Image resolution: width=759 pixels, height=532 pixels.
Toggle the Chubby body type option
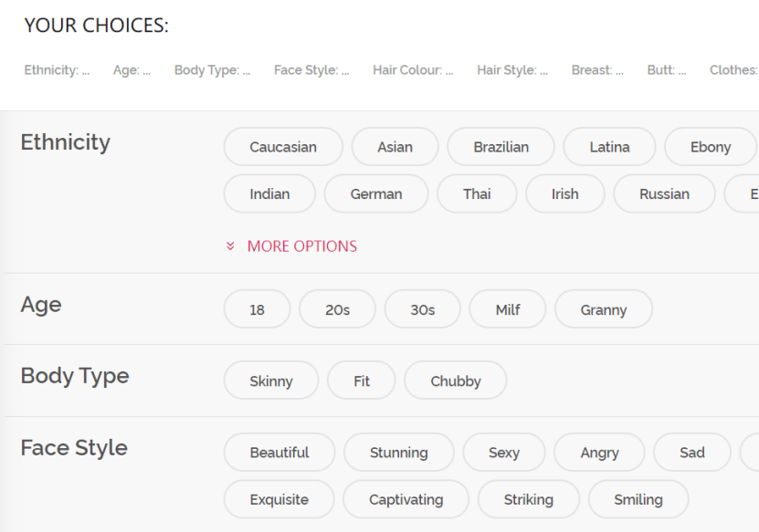coord(455,381)
